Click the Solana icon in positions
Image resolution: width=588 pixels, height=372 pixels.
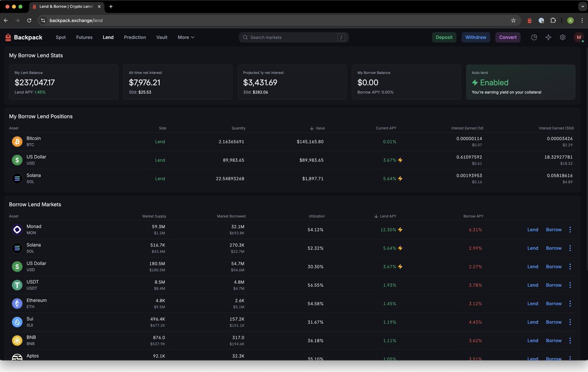tap(17, 178)
